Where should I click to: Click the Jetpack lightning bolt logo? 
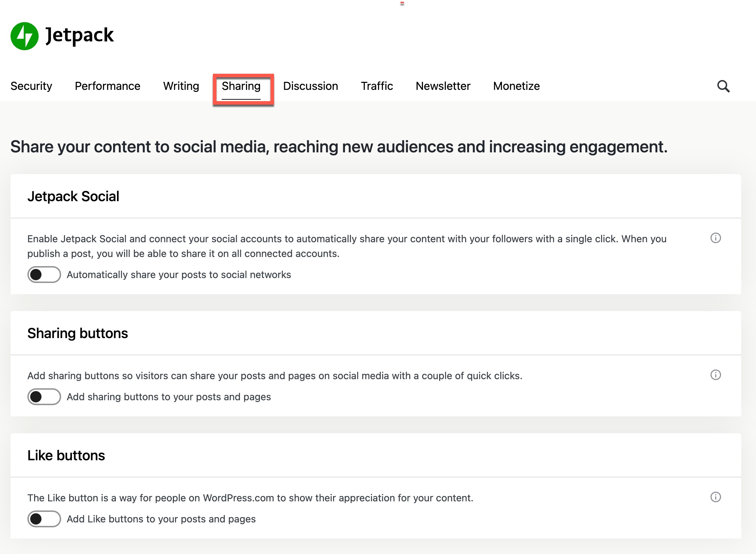pos(25,36)
